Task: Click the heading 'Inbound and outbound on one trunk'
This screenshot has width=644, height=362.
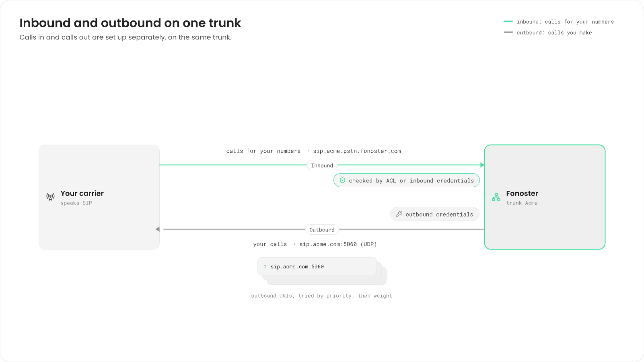Action: pyautogui.click(x=130, y=23)
